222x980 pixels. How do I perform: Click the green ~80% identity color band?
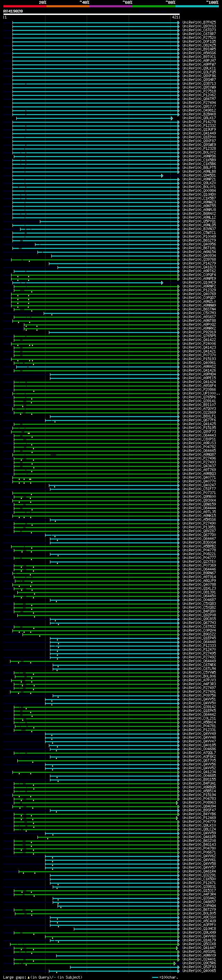154,6
